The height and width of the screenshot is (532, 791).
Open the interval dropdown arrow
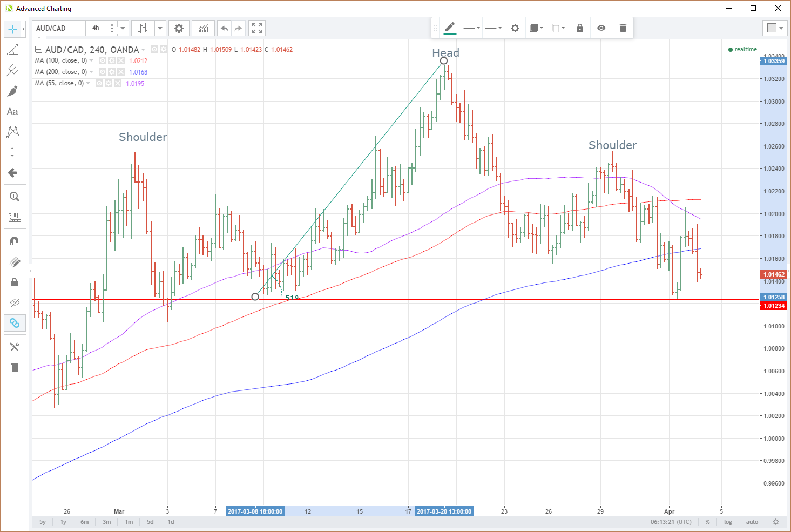click(123, 28)
